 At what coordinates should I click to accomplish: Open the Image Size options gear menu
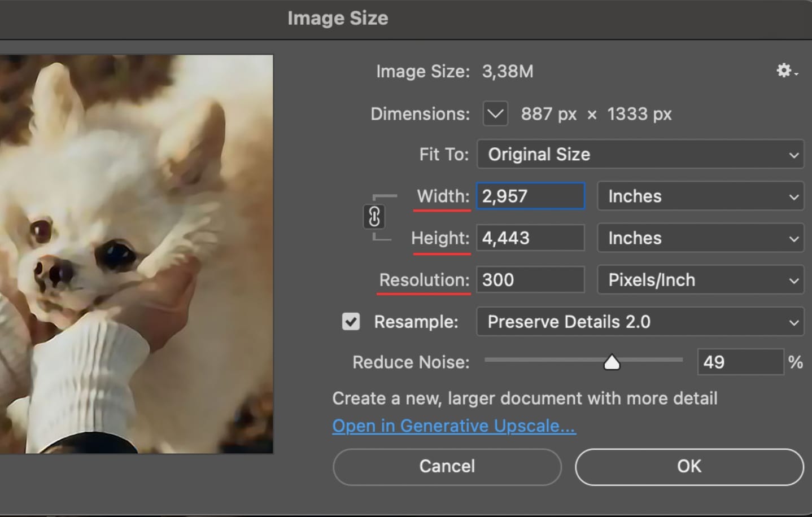coord(784,71)
